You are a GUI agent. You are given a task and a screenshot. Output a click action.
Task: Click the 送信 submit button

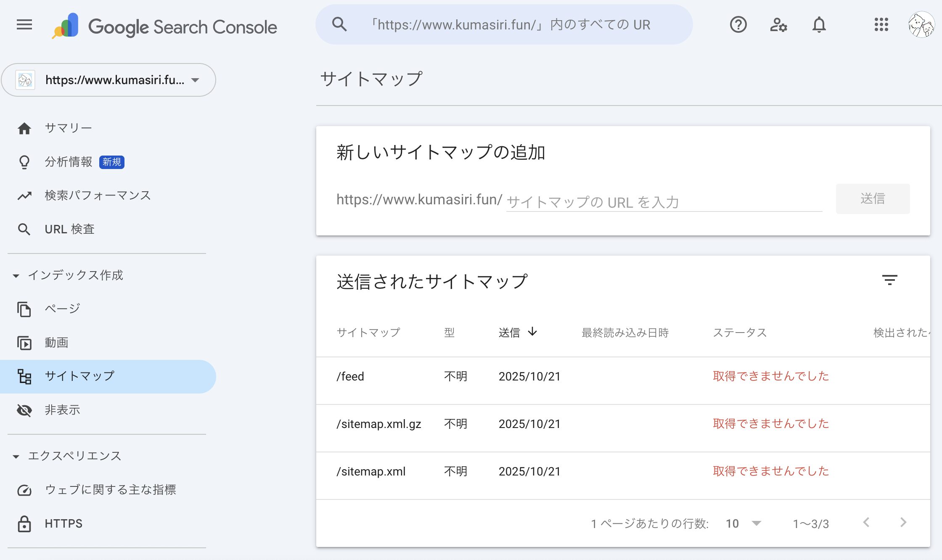tap(872, 198)
